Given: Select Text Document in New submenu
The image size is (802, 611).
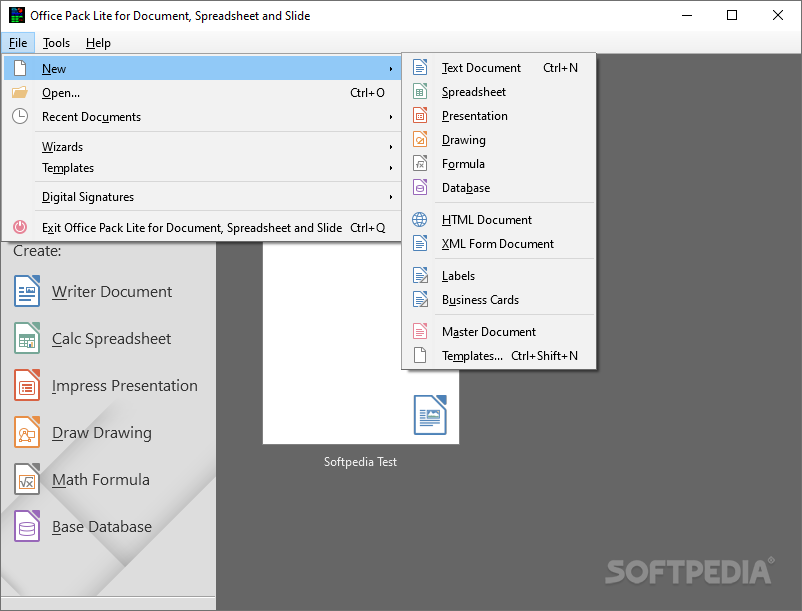Looking at the screenshot, I should click(499, 67).
